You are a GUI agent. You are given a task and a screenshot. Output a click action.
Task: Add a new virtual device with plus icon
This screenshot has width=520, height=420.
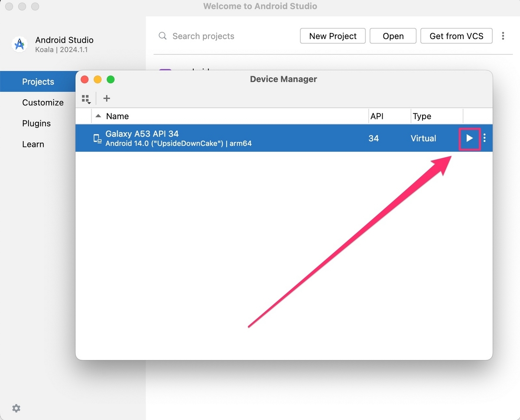click(x=107, y=98)
